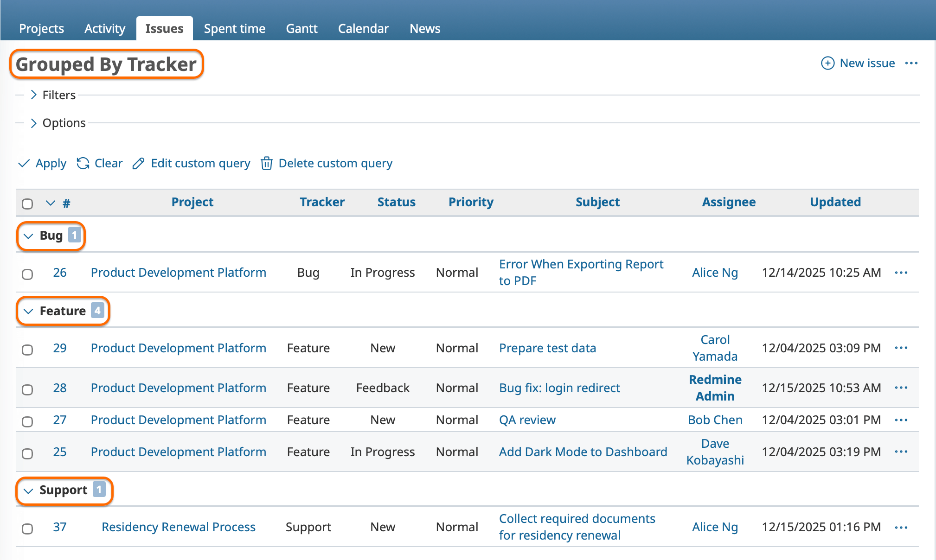
Task: Select the Edit custom query pencil icon
Action: tap(138, 163)
